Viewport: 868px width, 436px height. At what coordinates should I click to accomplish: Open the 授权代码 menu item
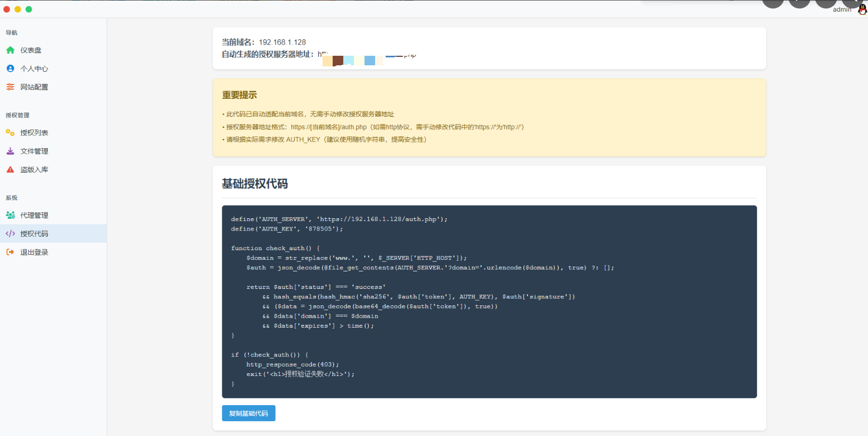[x=34, y=234]
